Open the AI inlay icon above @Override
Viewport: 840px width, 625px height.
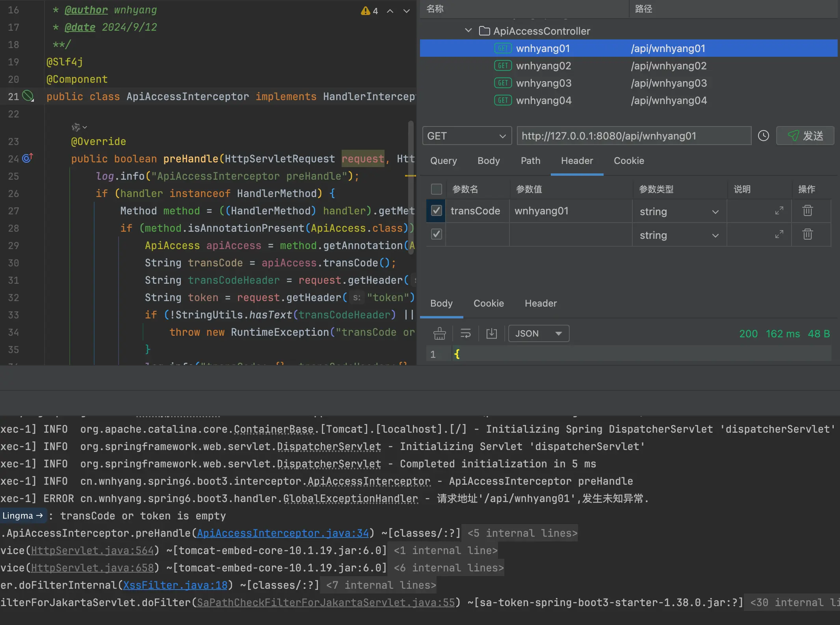[79, 127]
